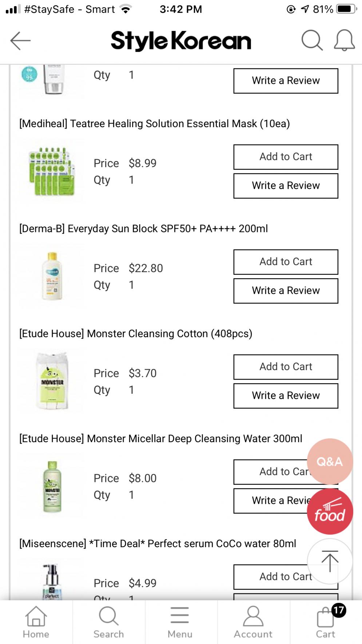362x644 pixels.
Task: Add Monster Cleansing Cotton to cart
Action: (x=286, y=367)
